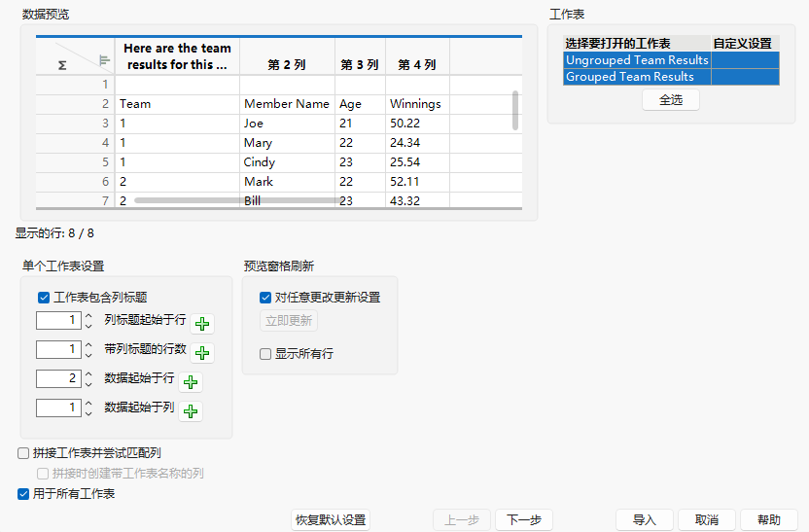Click row number 3 in the preview
This screenshot has height=532, width=809.
click(x=75, y=124)
